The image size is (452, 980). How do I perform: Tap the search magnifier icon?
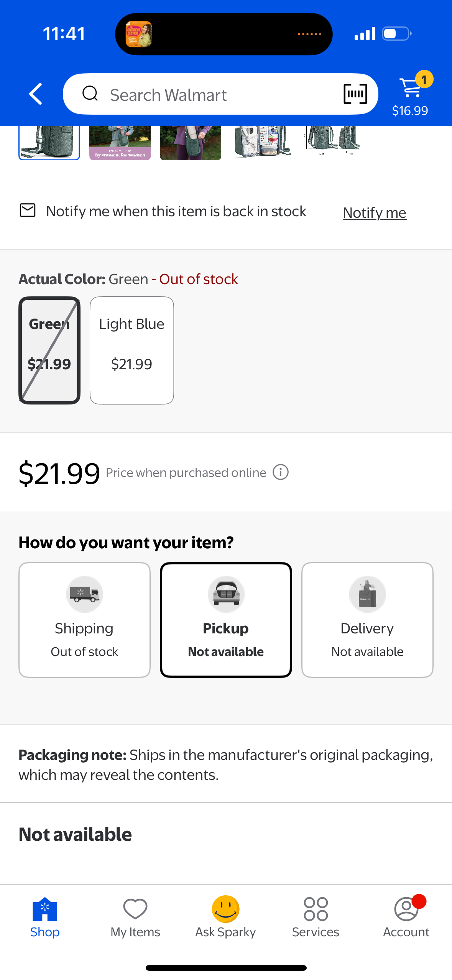coord(90,94)
